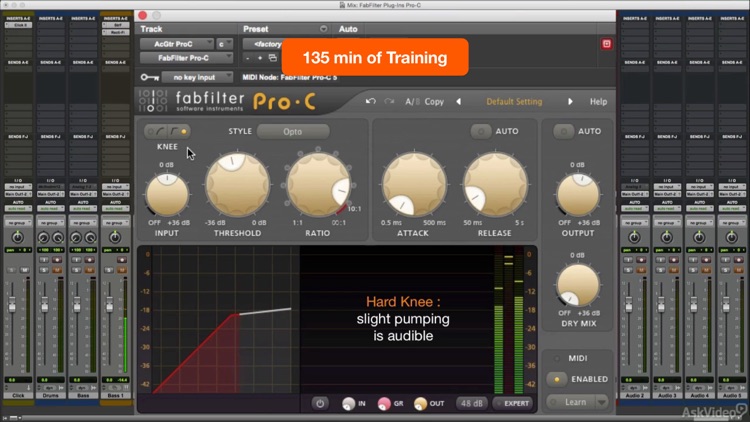The image size is (750, 422).
Task: Solo the Bass 1 track
Action: (109, 270)
